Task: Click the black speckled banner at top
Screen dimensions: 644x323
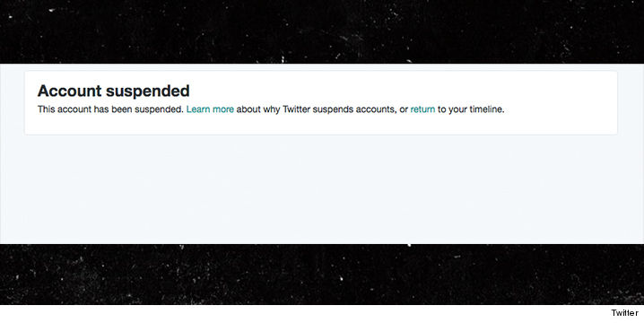Action: 322,31
